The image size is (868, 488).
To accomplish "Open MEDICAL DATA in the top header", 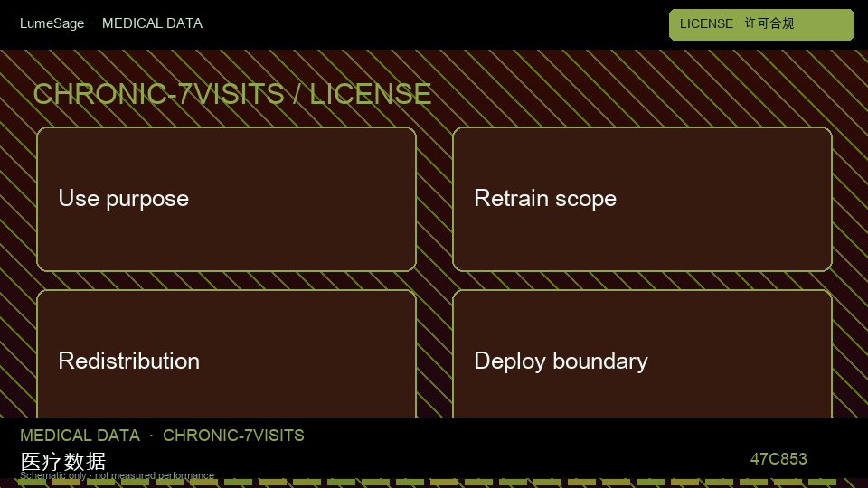I will pos(152,23).
